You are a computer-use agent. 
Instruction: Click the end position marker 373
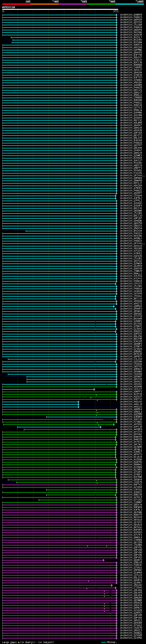click(x=115, y=11)
